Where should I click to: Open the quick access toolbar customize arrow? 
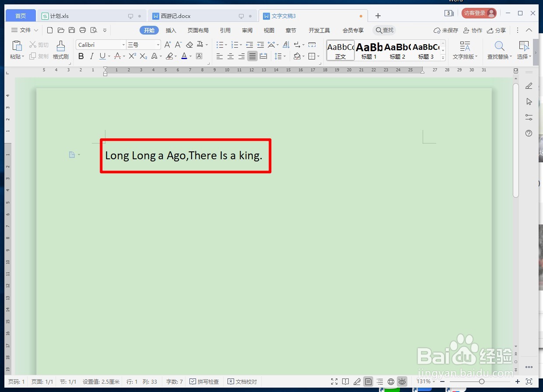point(105,30)
